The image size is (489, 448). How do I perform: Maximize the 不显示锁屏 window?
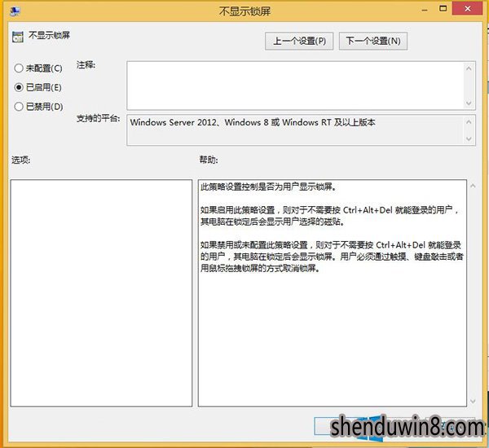tap(443, 8)
